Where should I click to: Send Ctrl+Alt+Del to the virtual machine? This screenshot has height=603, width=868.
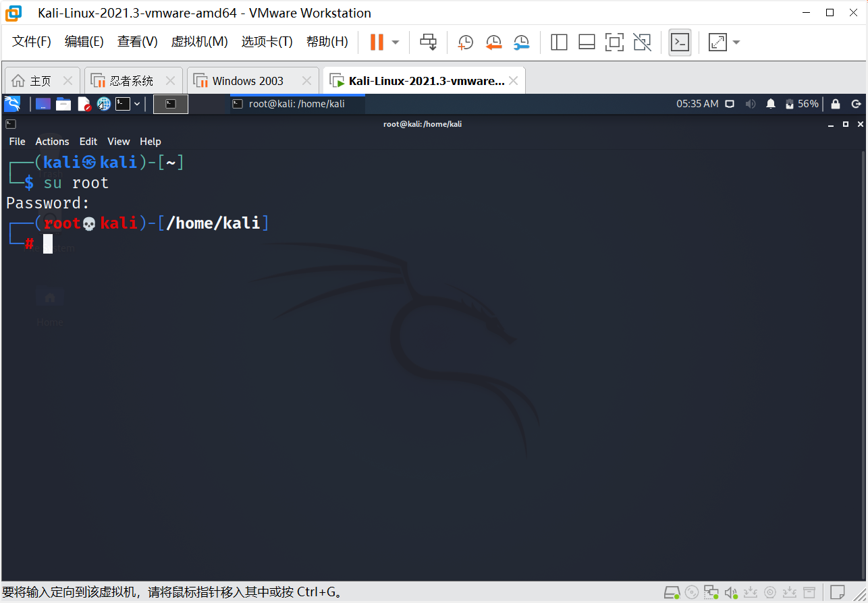pyautogui.click(x=428, y=42)
